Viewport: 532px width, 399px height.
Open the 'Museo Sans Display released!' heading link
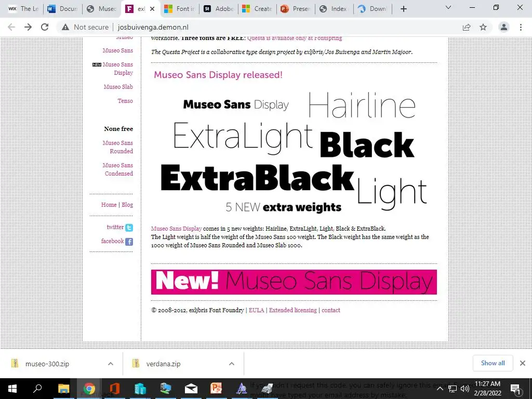click(x=218, y=75)
